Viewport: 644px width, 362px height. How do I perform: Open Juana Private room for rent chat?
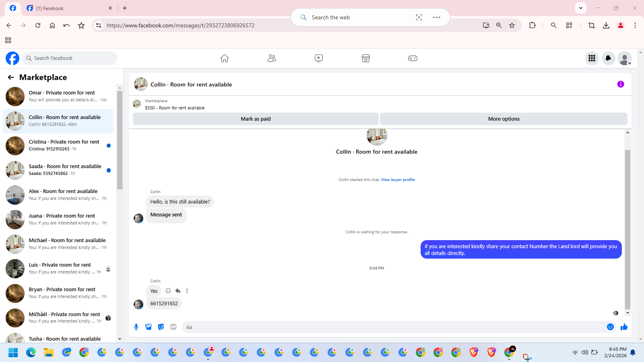coord(58,220)
